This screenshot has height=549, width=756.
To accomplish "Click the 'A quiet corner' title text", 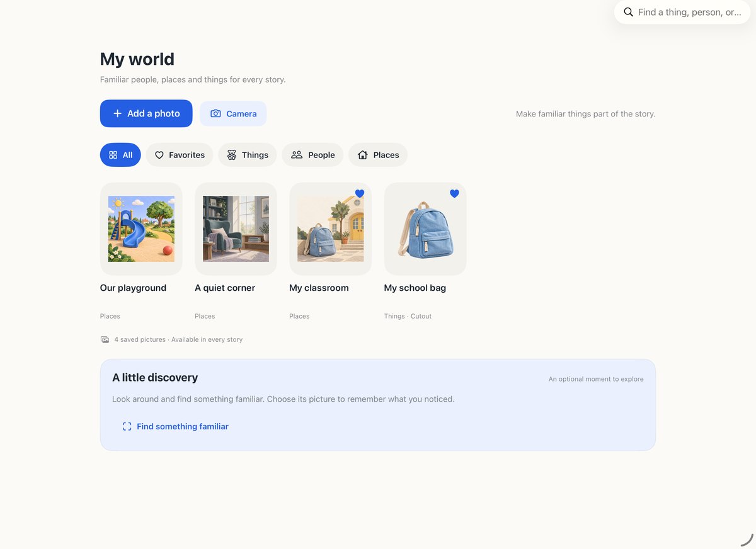I will (x=225, y=288).
